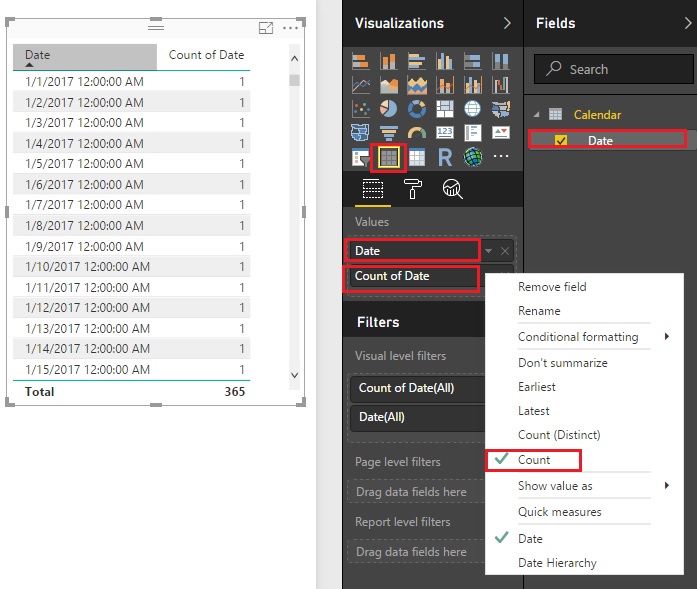Select the KPI visualization
Image resolution: width=697 pixels, height=589 pixels.
[x=501, y=132]
